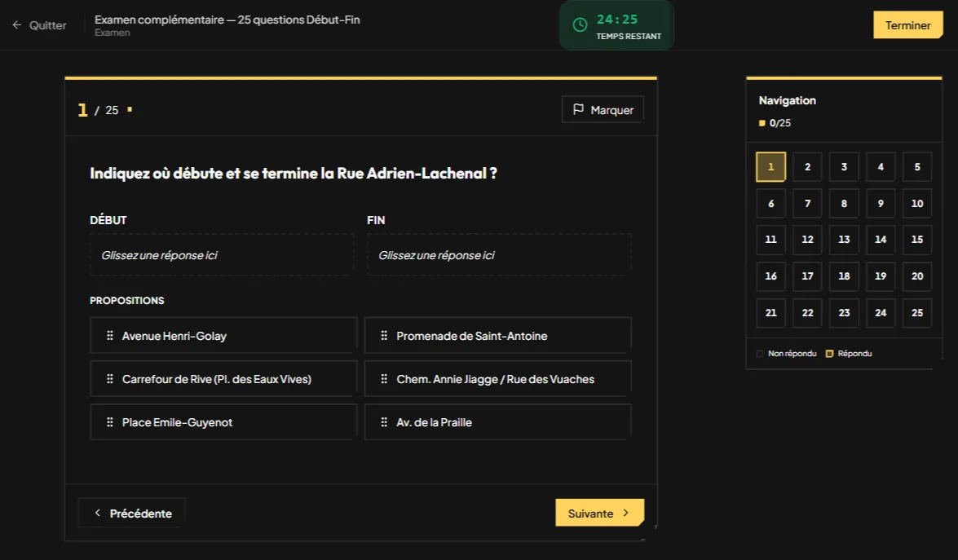Image resolution: width=958 pixels, height=560 pixels.
Task: Go to question 13 in navigation grid
Action: (x=844, y=240)
